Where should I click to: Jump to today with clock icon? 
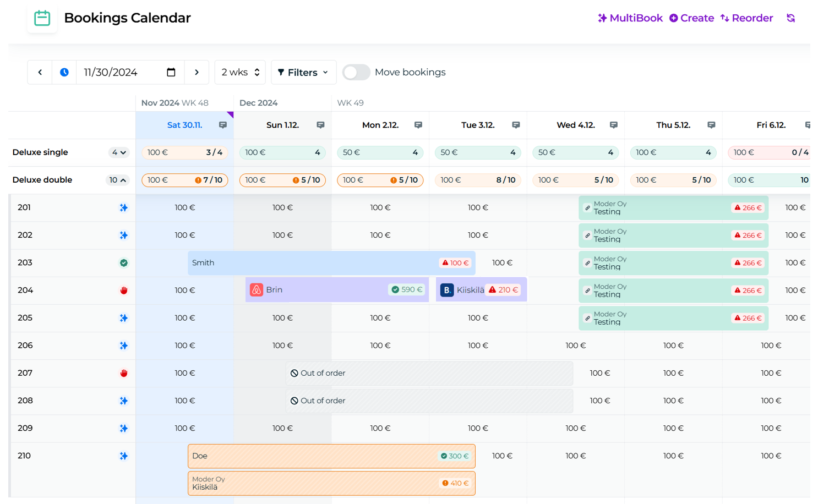pyautogui.click(x=64, y=72)
